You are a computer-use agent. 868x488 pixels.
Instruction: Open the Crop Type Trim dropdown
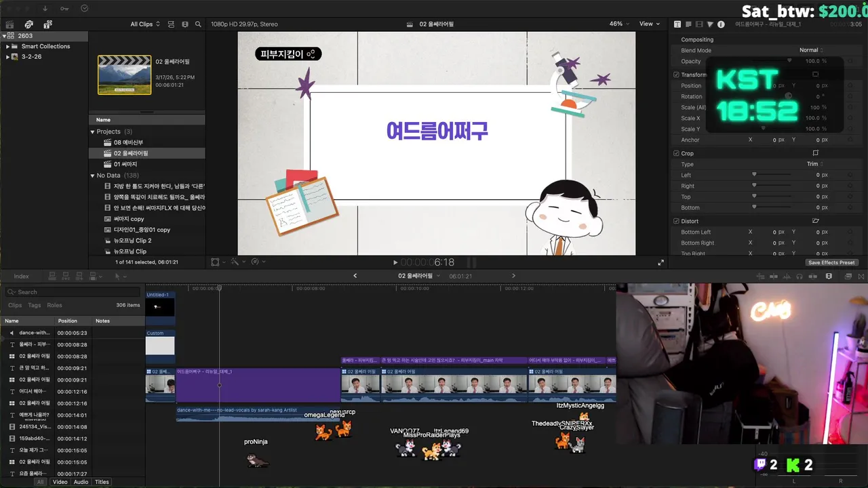click(814, 164)
